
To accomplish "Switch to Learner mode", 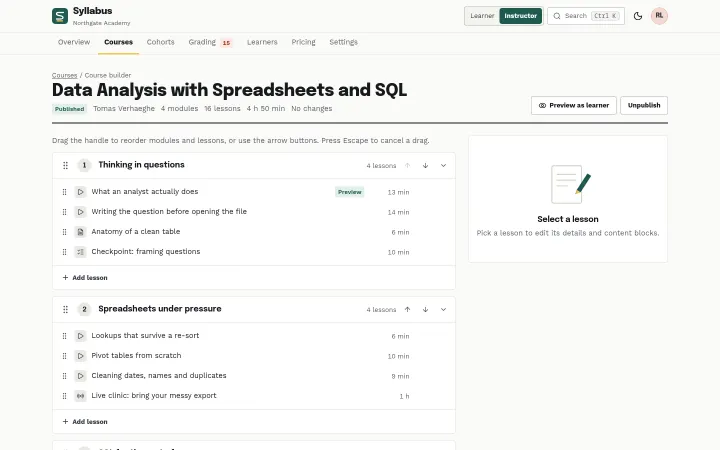I will click(482, 16).
